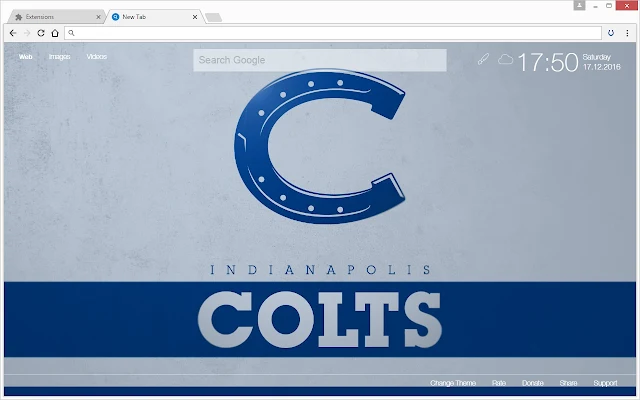
Task: Maximize the browser window
Action: [x=609, y=6]
